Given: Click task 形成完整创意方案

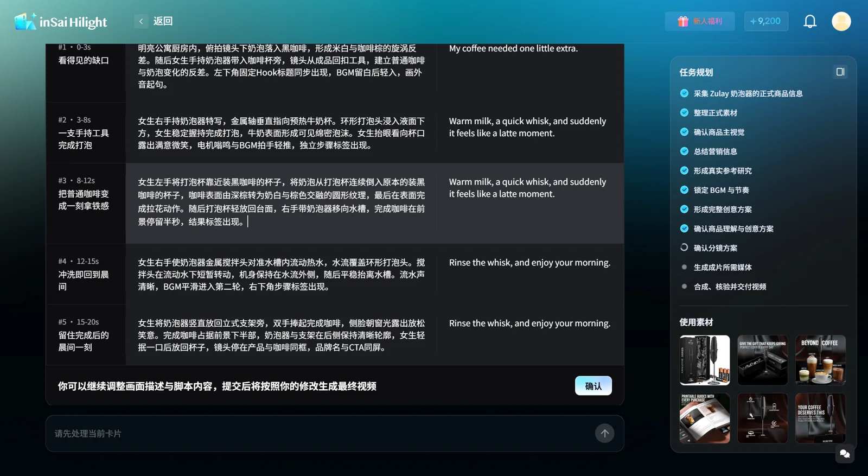Looking at the screenshot, I should coord(723,209).
